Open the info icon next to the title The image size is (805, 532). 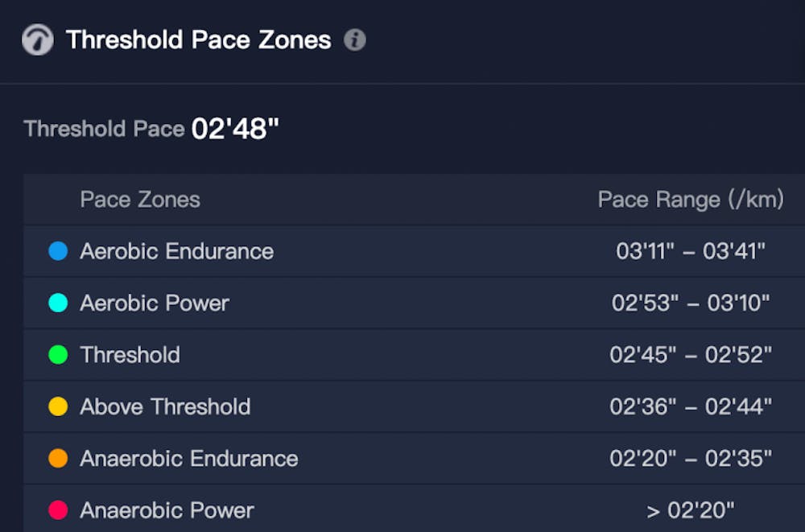pos(355,39)
